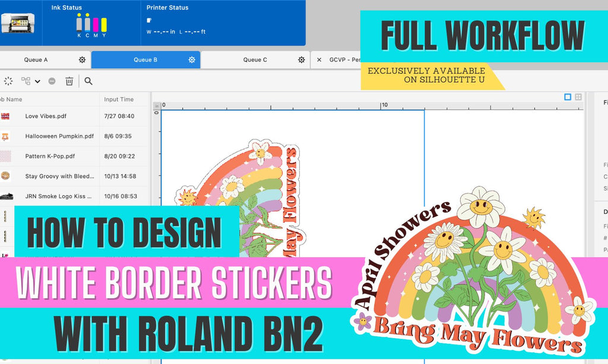The height and width of the screenshot is (364, 608).
Task: Open Queue B settings gear
Action: 192,60
